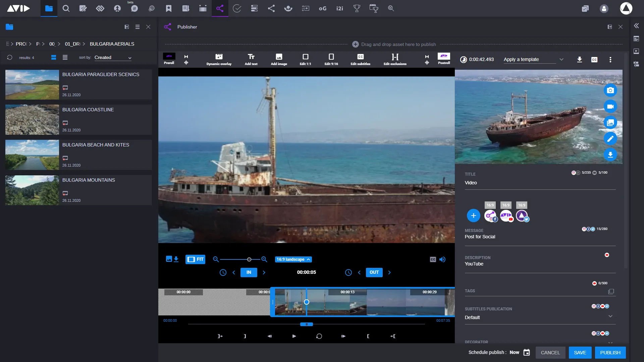Open the sort by Created dropdown
This screenshot has height=362, width=644.
[113, 58]
